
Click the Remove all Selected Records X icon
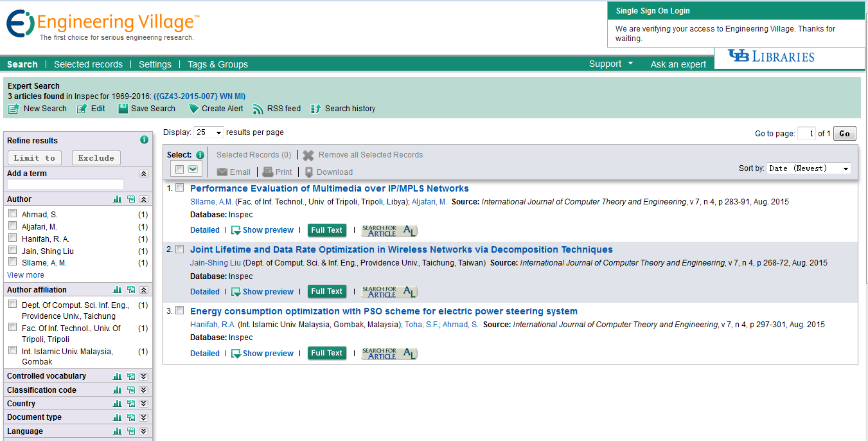(308, 155)
